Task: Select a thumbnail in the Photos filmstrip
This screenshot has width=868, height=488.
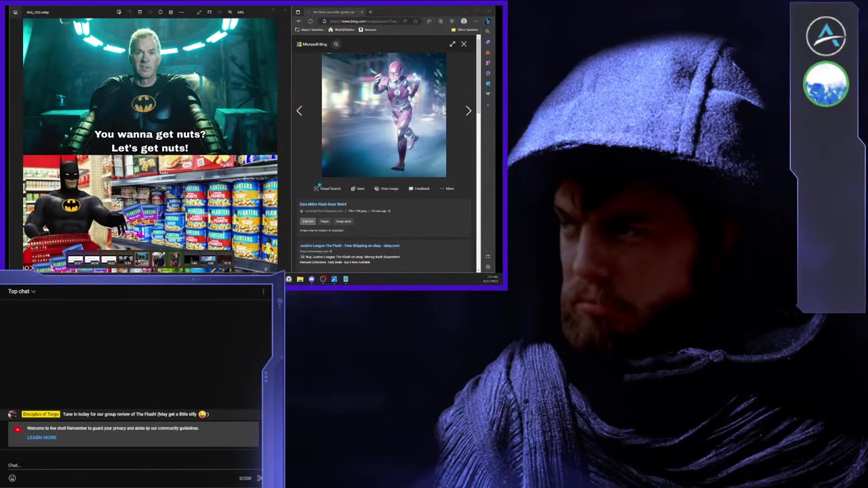Action: 141,260
